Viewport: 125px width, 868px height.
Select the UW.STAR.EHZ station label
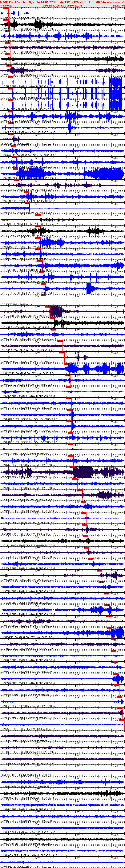(29, 281)
